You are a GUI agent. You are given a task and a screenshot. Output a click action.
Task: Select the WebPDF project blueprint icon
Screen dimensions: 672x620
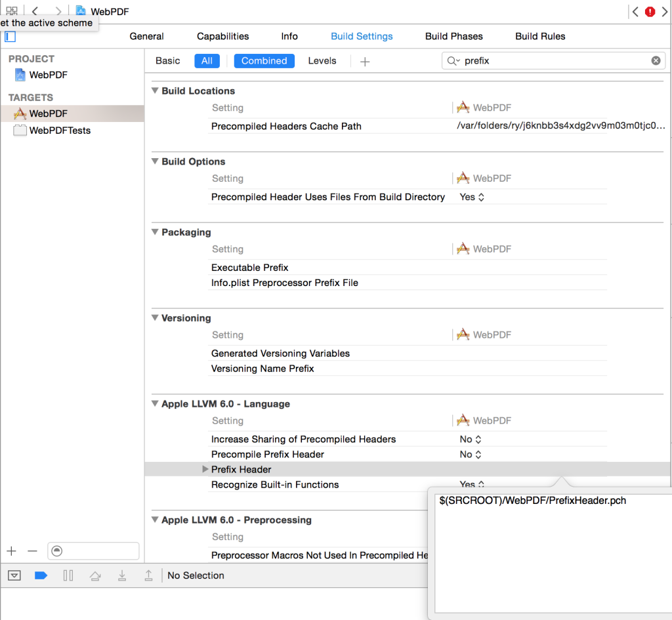click(20, 75)
